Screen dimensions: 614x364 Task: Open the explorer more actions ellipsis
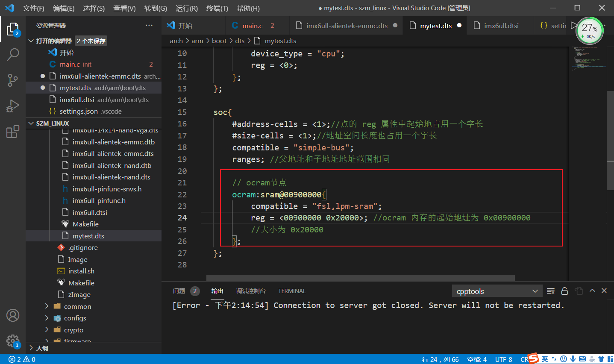149,26
